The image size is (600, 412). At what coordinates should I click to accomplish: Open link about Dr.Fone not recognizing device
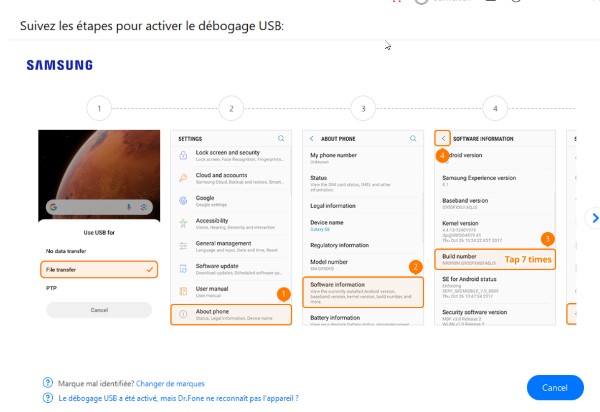(x=178, y=398)
